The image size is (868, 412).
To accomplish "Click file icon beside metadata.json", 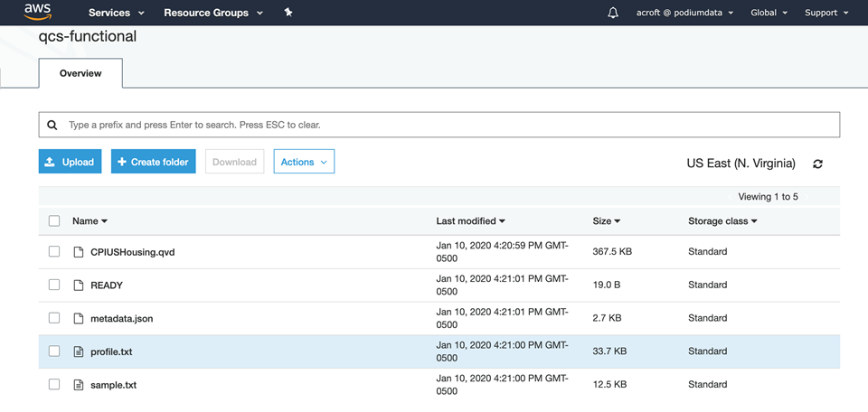I will [x=78, y=318].
